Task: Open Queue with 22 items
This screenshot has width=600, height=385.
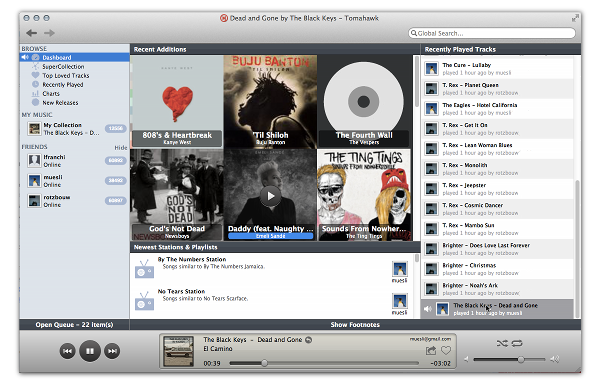Action: tap(74, 325)
